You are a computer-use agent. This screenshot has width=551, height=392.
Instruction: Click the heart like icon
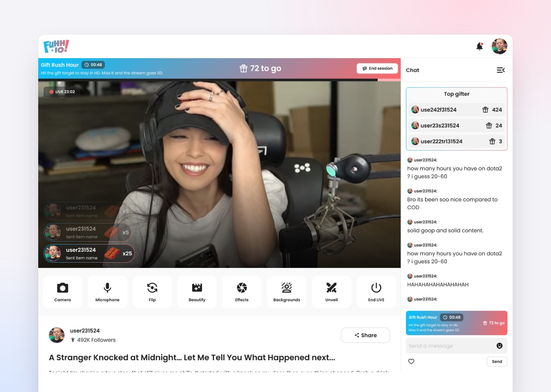point(411,361)
